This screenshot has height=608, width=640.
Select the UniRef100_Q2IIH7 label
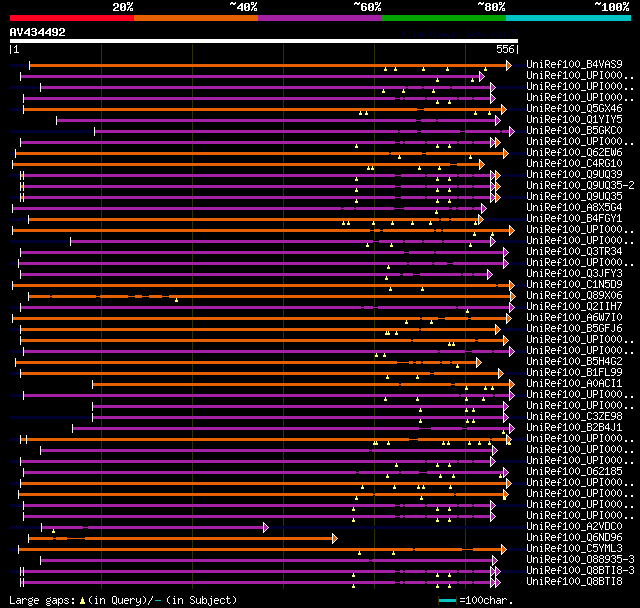[x=574, y=307]
